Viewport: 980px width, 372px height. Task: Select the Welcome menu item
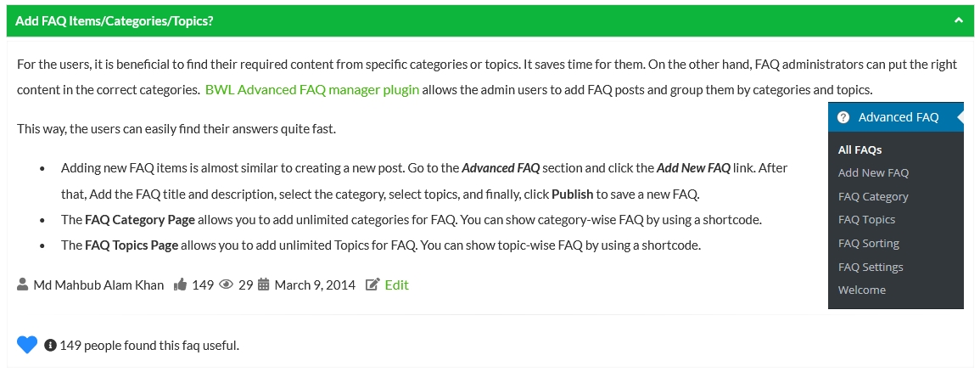[x=861, y=290]
